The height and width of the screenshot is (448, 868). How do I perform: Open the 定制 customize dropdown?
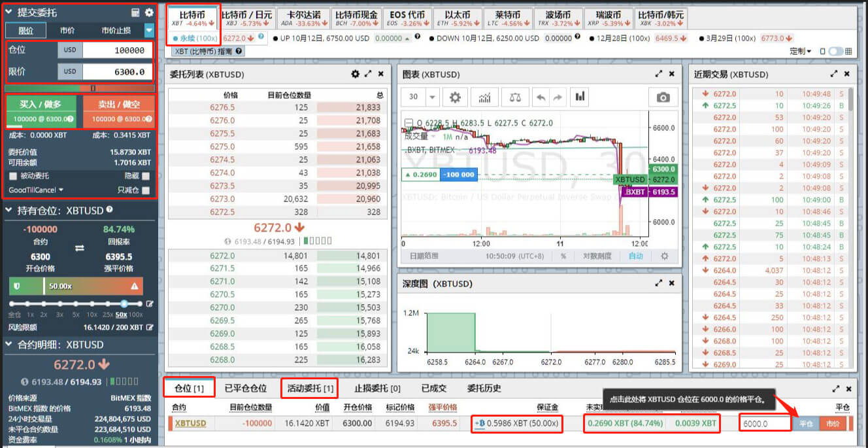(800, 51)
